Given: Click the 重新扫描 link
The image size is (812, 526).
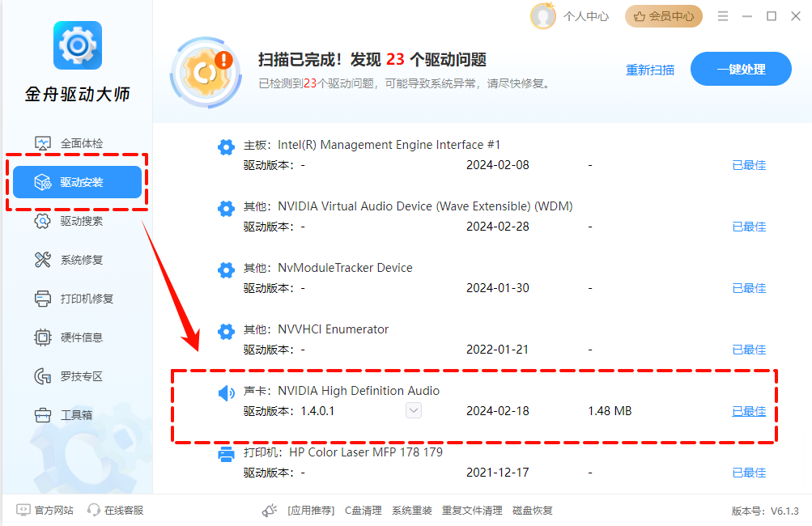Looking at the screenshot, I should pos(650,70).
